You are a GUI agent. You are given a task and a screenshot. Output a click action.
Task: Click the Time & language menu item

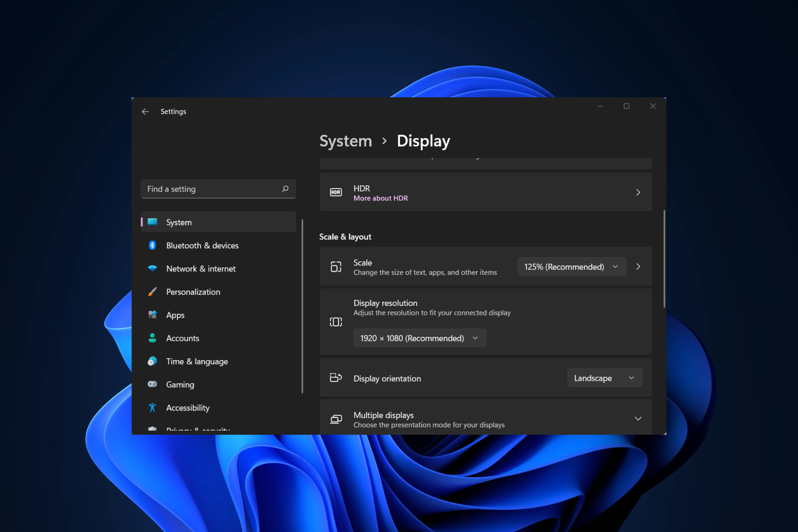click(x=197, y=361)
